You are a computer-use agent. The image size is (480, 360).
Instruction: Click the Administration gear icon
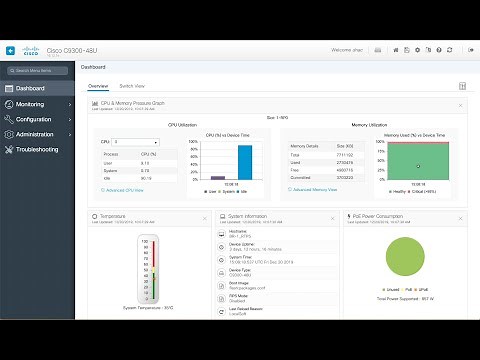click(9, 134)
